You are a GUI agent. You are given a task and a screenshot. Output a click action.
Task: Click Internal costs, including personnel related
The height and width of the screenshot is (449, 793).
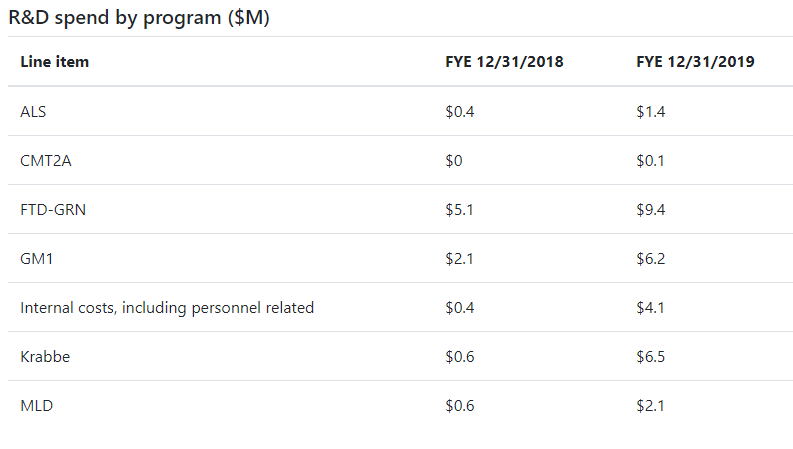pyautogui.click(x=167, y=308)
